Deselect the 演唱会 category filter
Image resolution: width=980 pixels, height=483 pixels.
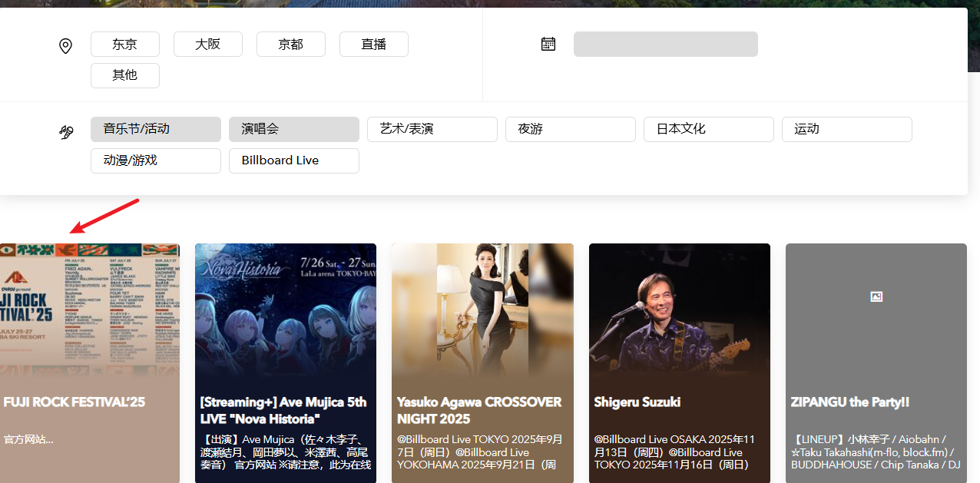pyautogui.click(x=294, y=129)
